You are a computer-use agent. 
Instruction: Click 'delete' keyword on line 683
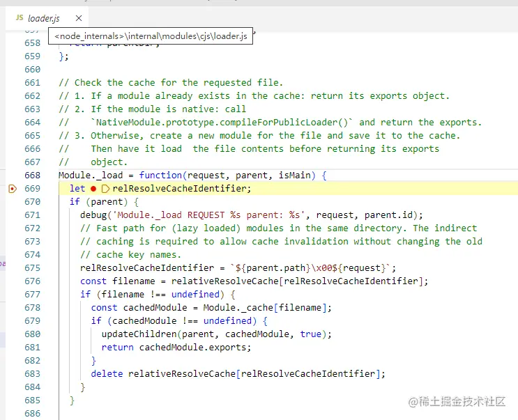tap(107, 374)
